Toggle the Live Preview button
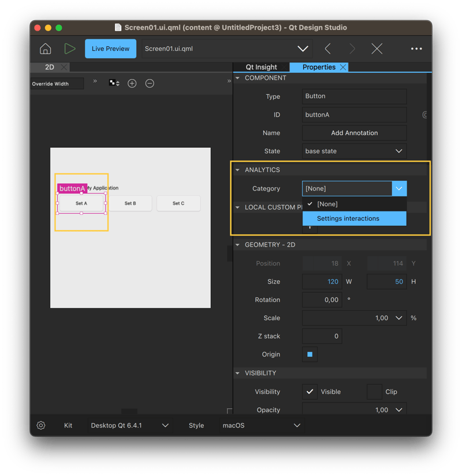The width and height of the screenshot is (462, 476). [x=110, y=49]
